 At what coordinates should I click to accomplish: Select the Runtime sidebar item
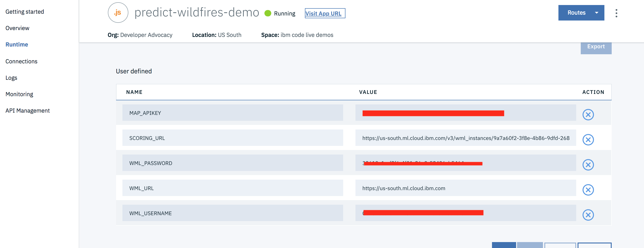tap(17, 44)
